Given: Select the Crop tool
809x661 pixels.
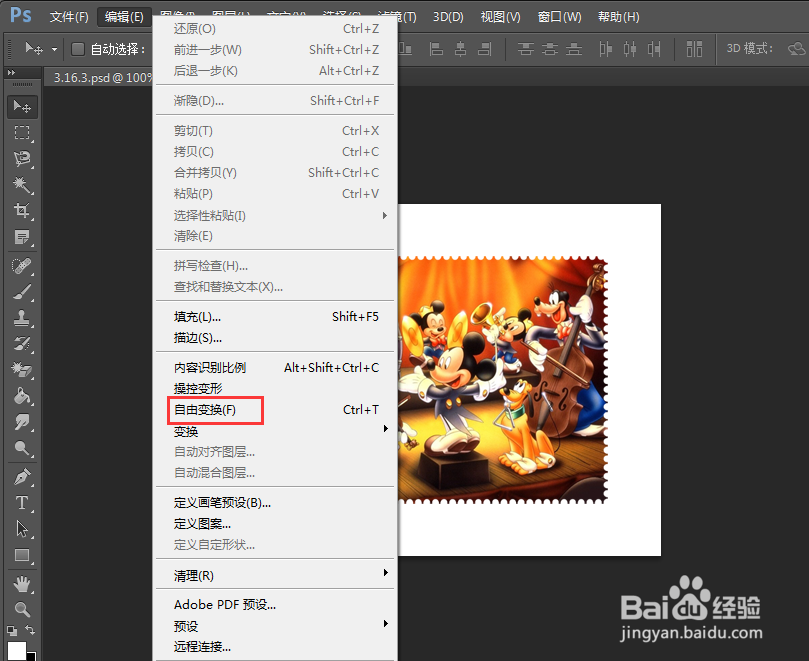Looking at the screenshot, I should 22,211.
